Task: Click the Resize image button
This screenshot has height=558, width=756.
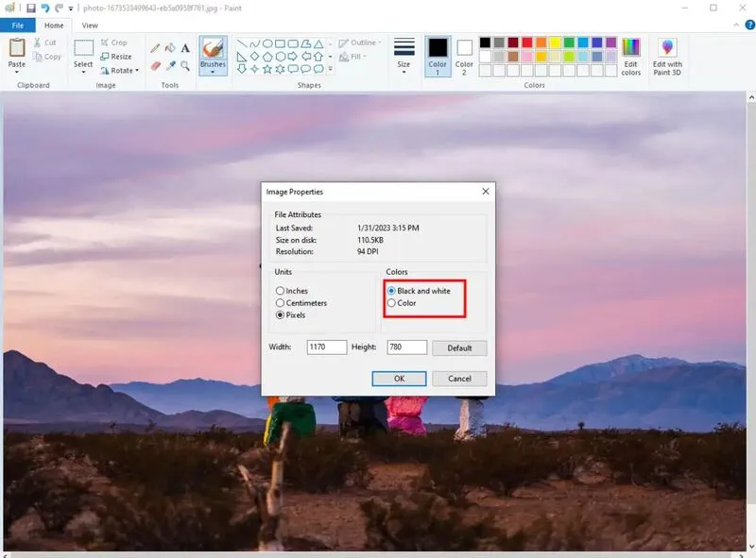Action: coord(116,57)
